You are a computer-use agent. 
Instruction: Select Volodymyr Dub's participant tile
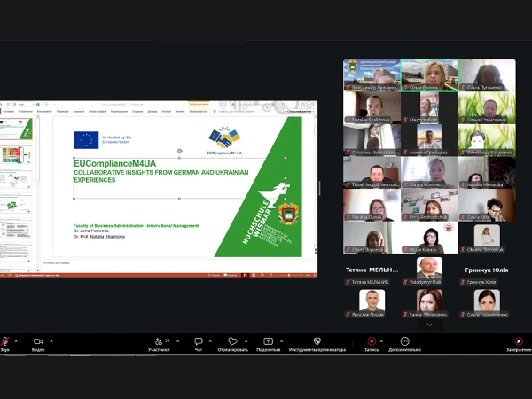pyautogui.click(x=429, y=269)
